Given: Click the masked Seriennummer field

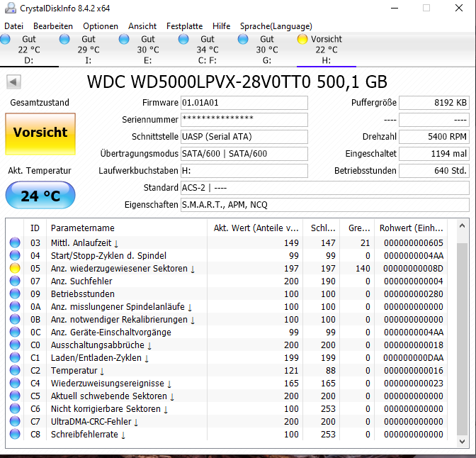Looking at the screenshot, I should (x=244, y=120).
